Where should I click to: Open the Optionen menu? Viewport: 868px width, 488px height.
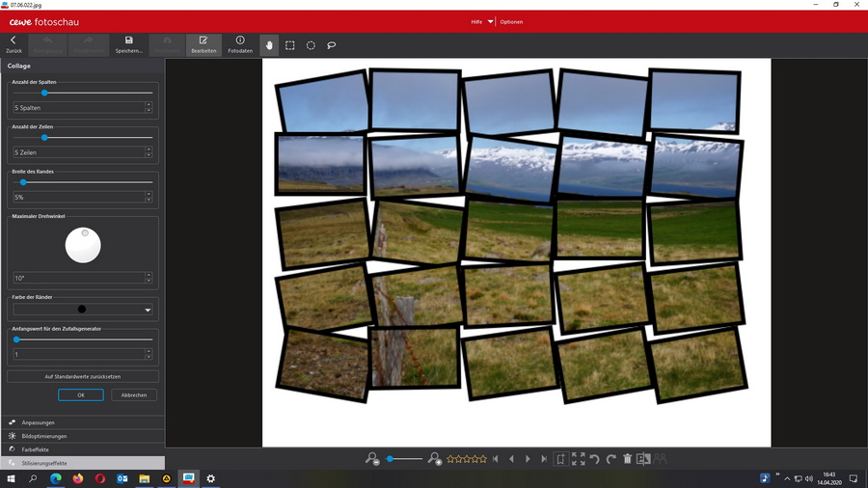pyautogui.click(x=511, y=21)
